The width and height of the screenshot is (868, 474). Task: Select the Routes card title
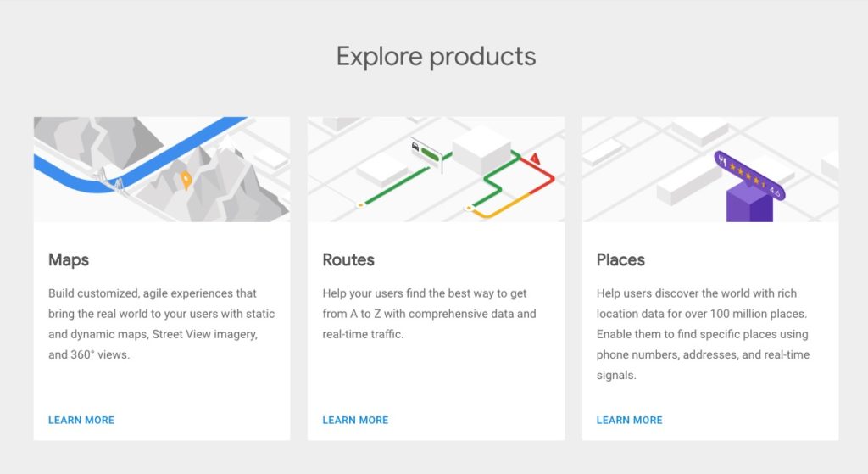pyautogui.click(x=348, y=259)
